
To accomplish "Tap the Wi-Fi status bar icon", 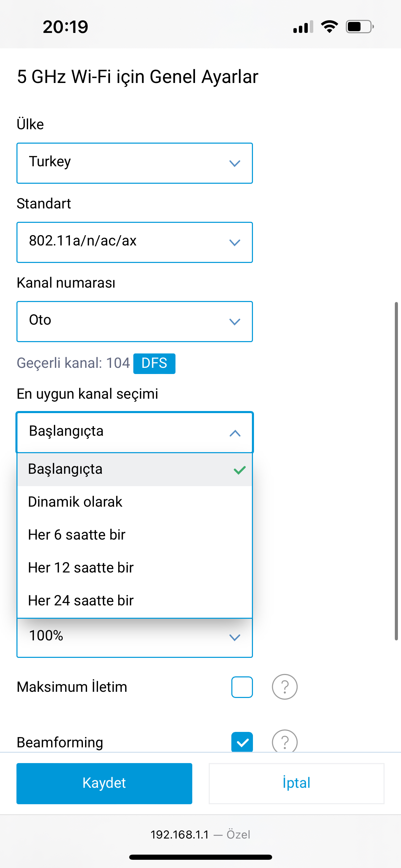I will click(329, 27).
